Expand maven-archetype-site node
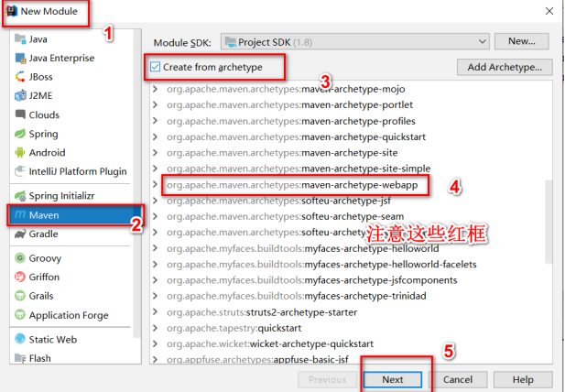This screenshot has width=565, height=392. (156, 152)
